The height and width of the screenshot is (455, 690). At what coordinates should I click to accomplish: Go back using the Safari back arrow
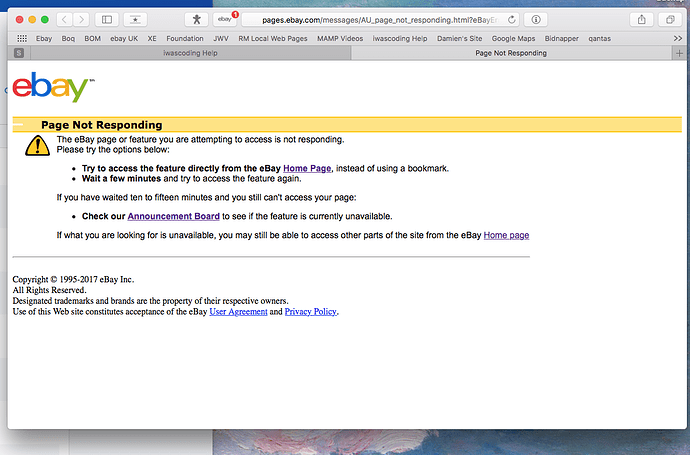64,19
